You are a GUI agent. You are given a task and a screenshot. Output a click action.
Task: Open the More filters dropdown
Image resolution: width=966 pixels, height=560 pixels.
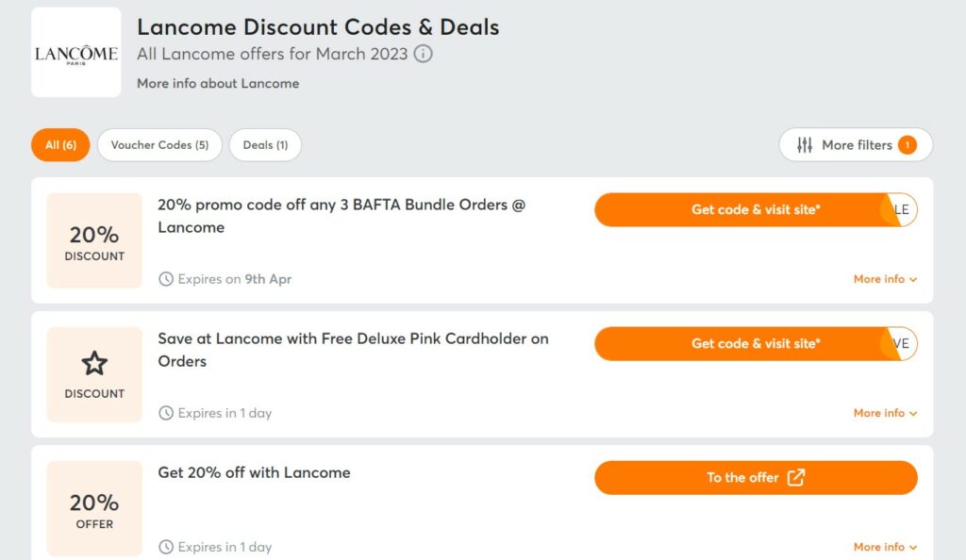(856, 144)
